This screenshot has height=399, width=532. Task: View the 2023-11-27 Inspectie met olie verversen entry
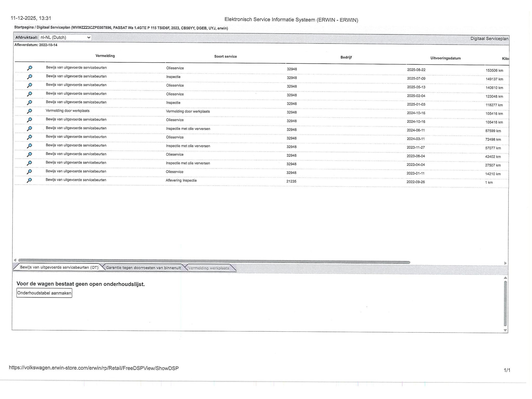(x=29, y=146)
